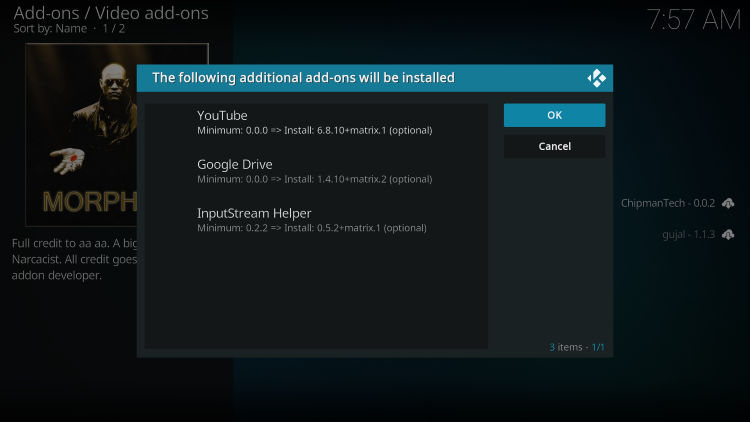The image size is (750, 422).
Task: Click the dialog title about additional add-ons
Action: tap(303, 78)
